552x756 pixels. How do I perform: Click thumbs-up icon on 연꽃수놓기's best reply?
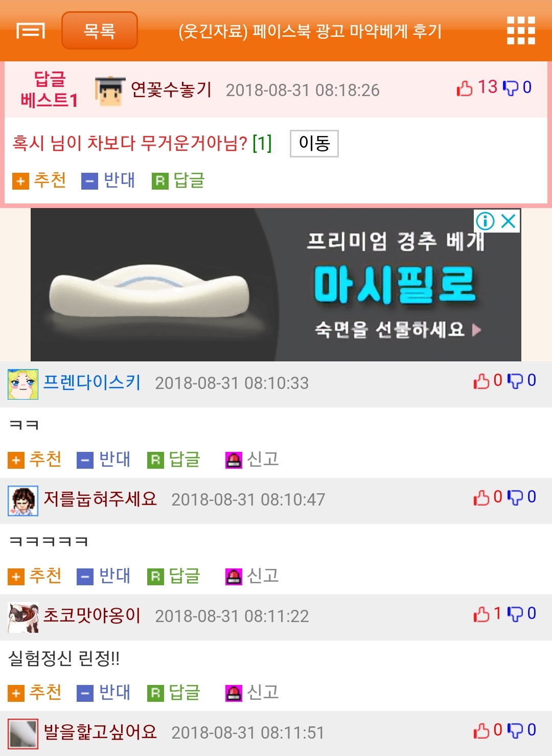(x=464, y=88)
